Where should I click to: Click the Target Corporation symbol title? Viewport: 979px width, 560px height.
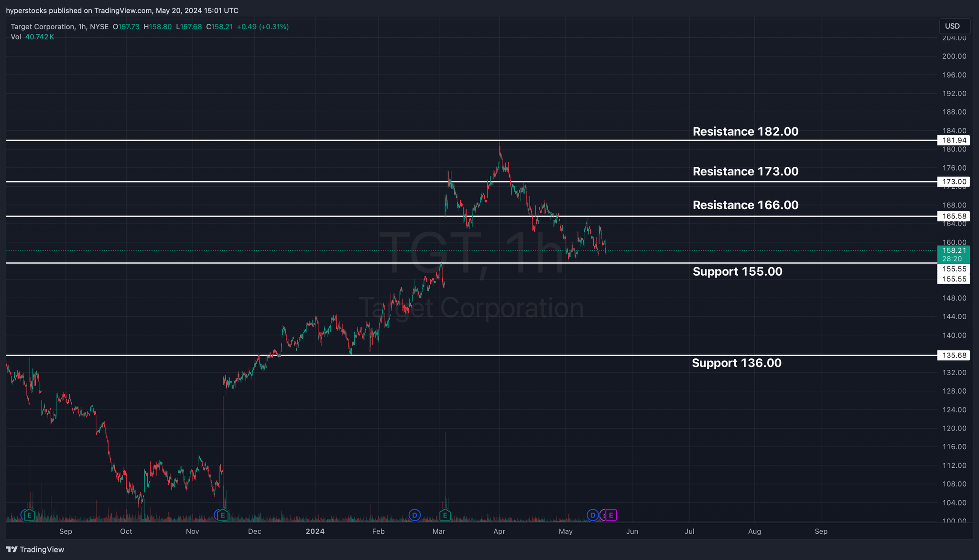pyautogui.click(x=43, y=27)
